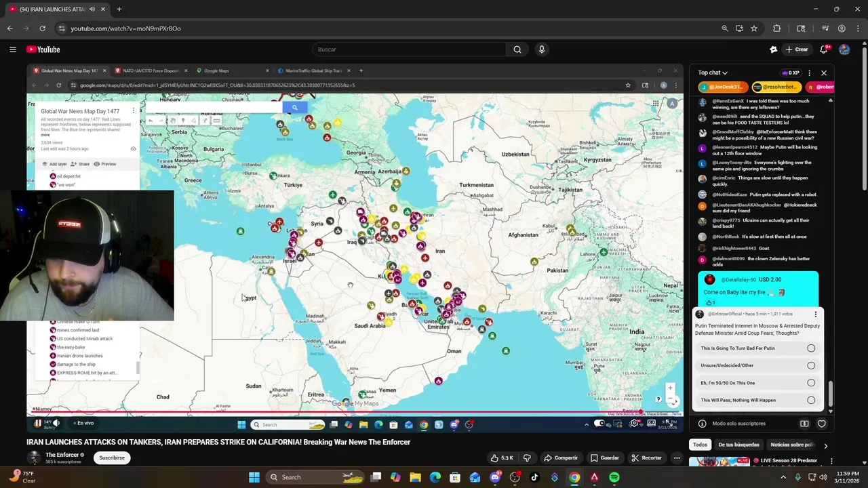Open YouTube player settings gear
The image size is (868, 488).
point(634,423)
